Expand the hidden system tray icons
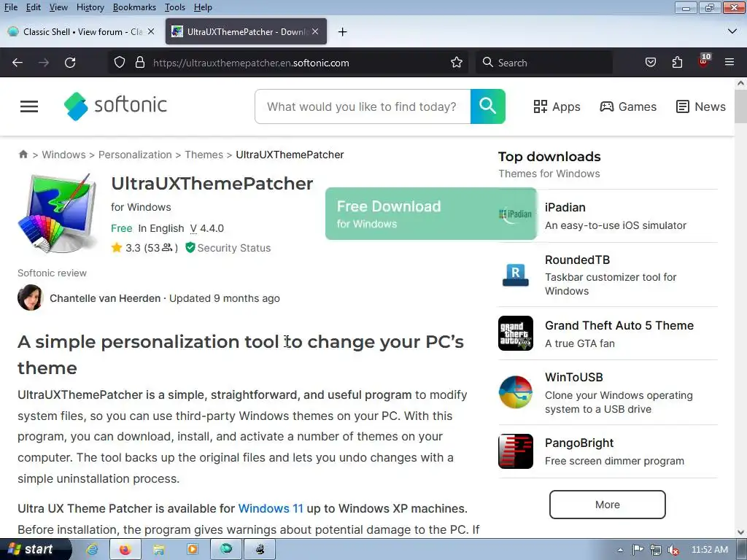This screenshot has width=747, height=560. point(620,550)
